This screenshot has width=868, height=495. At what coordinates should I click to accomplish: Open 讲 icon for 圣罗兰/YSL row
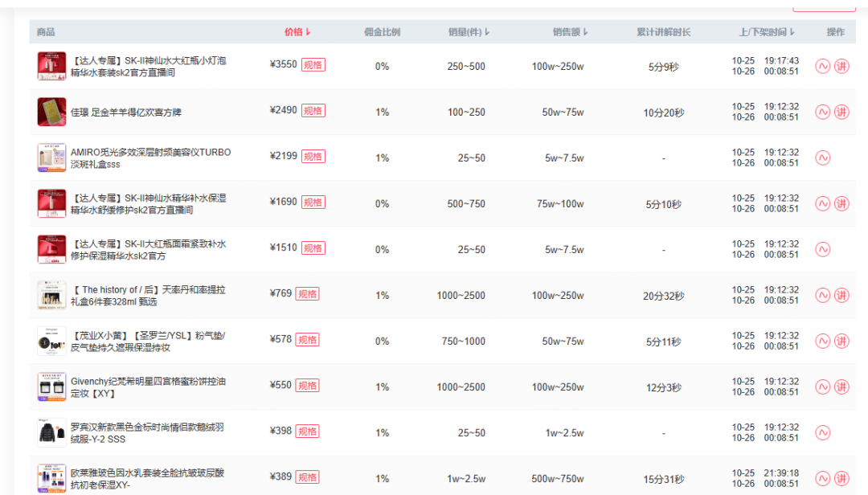click(841, 341)
